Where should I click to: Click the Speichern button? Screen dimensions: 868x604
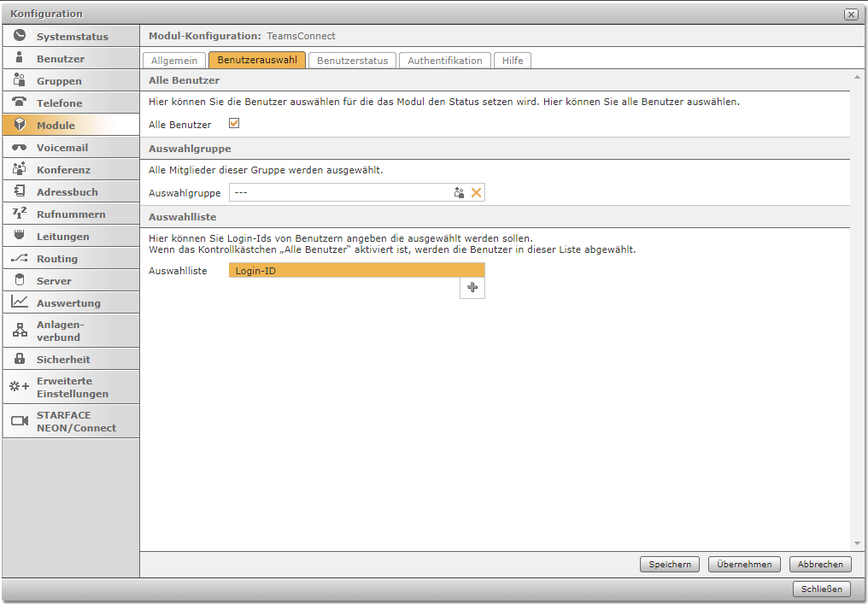click(670, 564)
